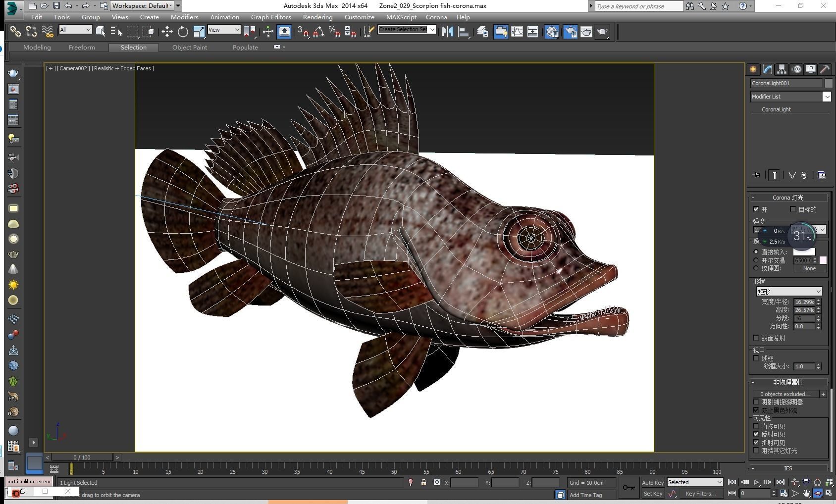The image size is (836, 504).
Task: Click the Render Production teapot icon
Action: coord(602,32)
